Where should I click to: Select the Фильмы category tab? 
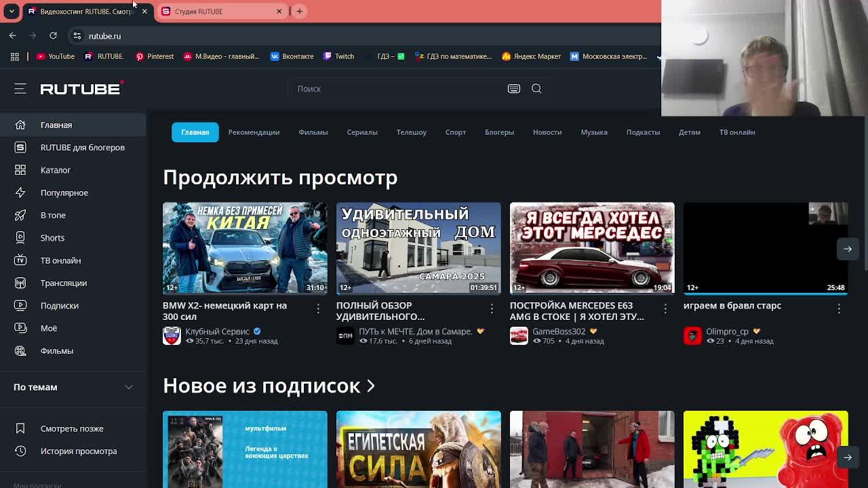coord(313,132)
